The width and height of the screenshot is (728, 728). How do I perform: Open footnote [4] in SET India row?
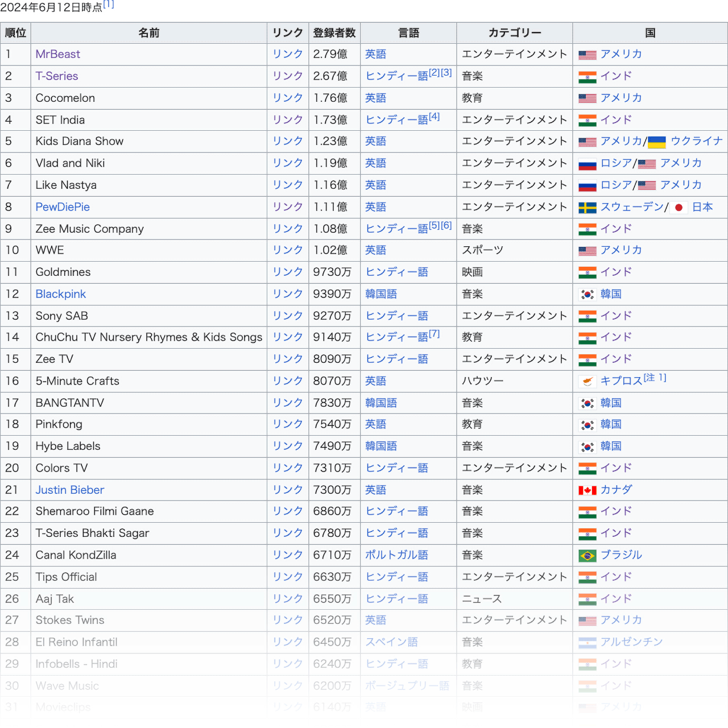click(x=435, y=117)
